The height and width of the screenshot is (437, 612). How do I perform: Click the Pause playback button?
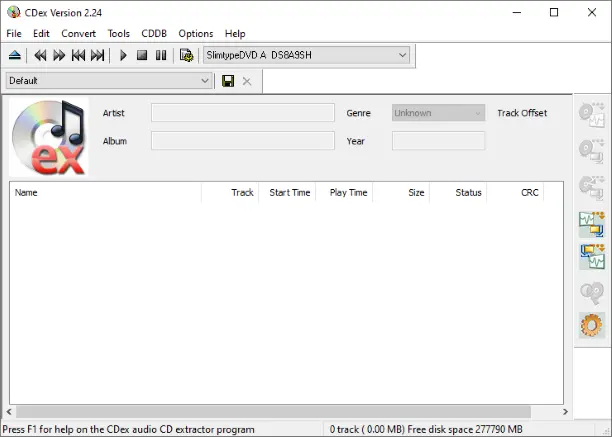pos(160,55)
